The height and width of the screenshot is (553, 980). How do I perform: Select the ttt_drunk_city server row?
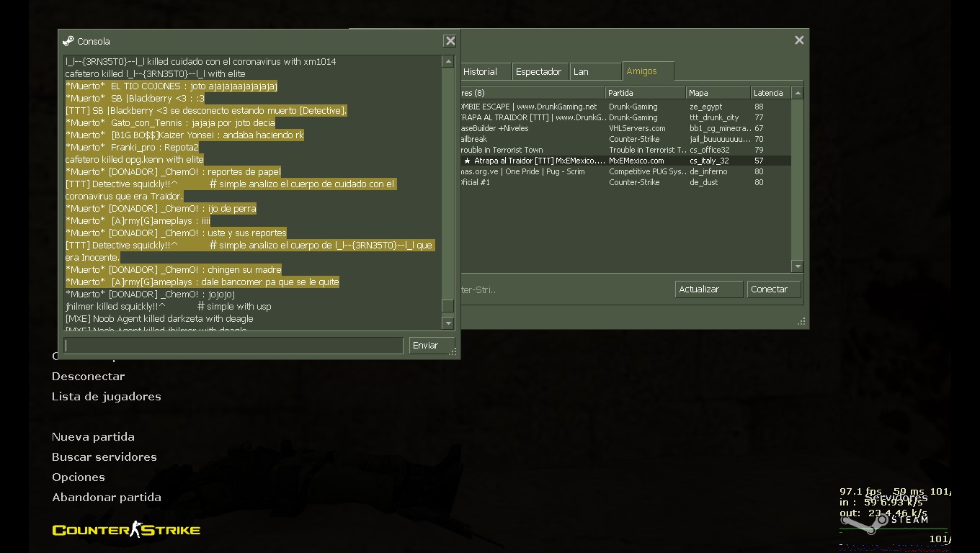click(x=625, y=117)
